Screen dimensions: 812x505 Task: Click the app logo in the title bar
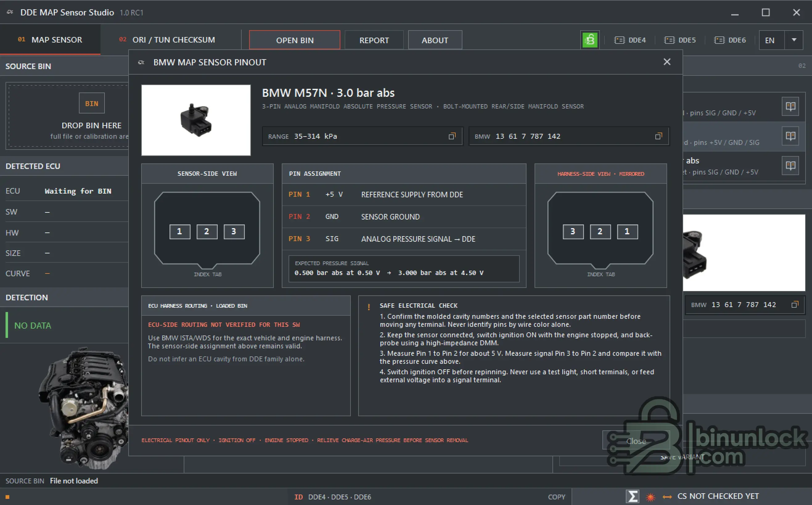pos(10,12)
